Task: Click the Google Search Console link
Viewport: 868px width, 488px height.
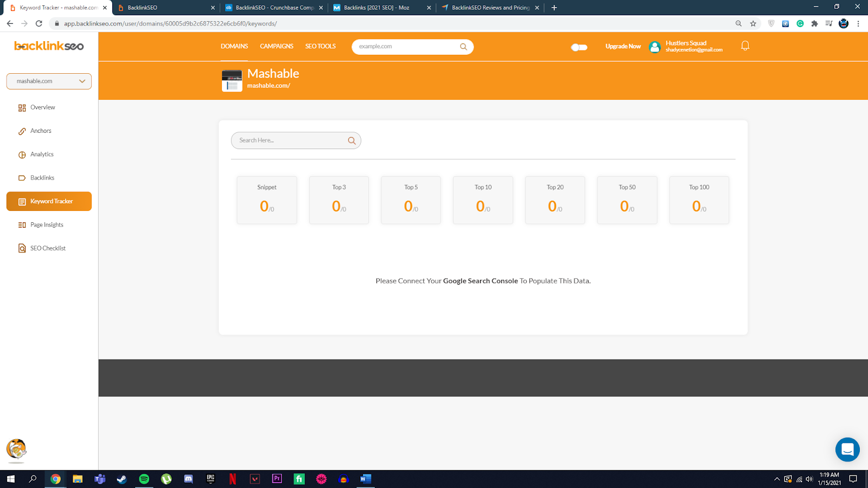Action: pos(481,281)
